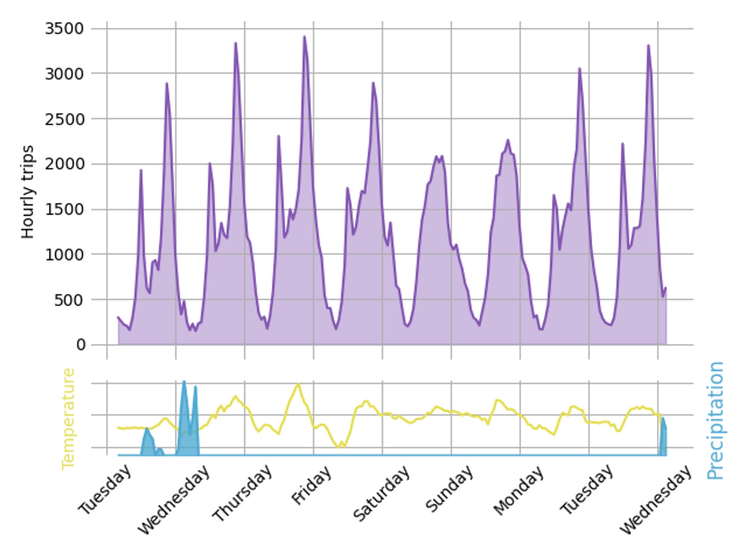Viewport: 747px width, 560px height.
Task: Click the yellow 'Temperature' axis label
Action: pos(68,419)
